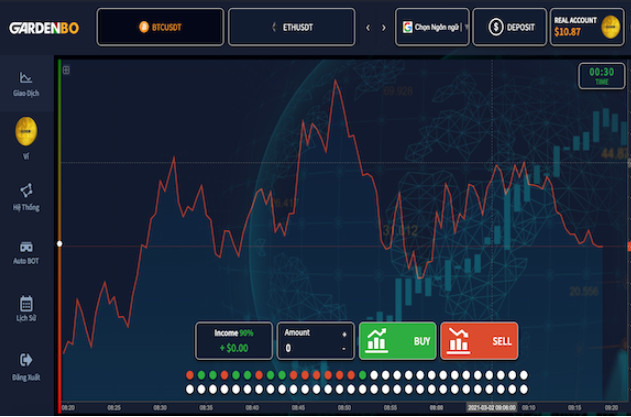Click the white price marker on left axis

click(60, 244)
